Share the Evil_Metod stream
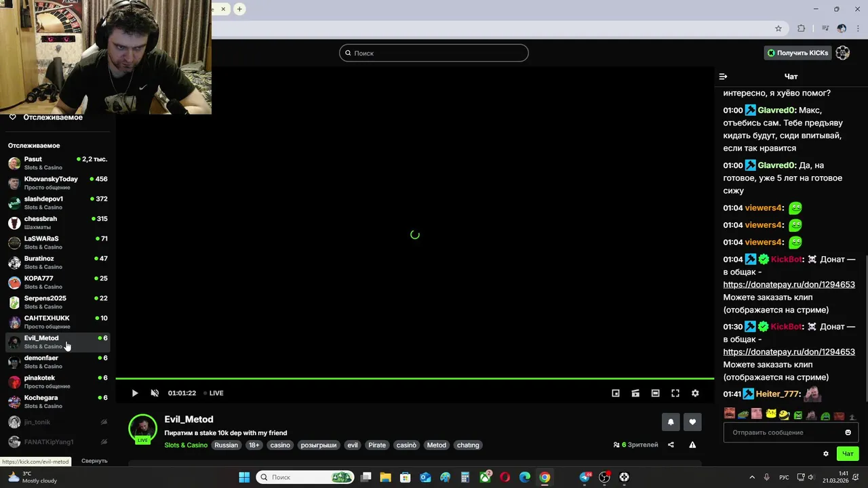868x488 pixels. point(671,445)
